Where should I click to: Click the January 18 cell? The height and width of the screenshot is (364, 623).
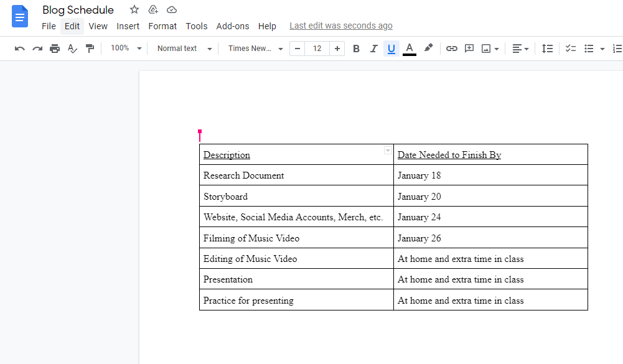[x=490, y=175]
